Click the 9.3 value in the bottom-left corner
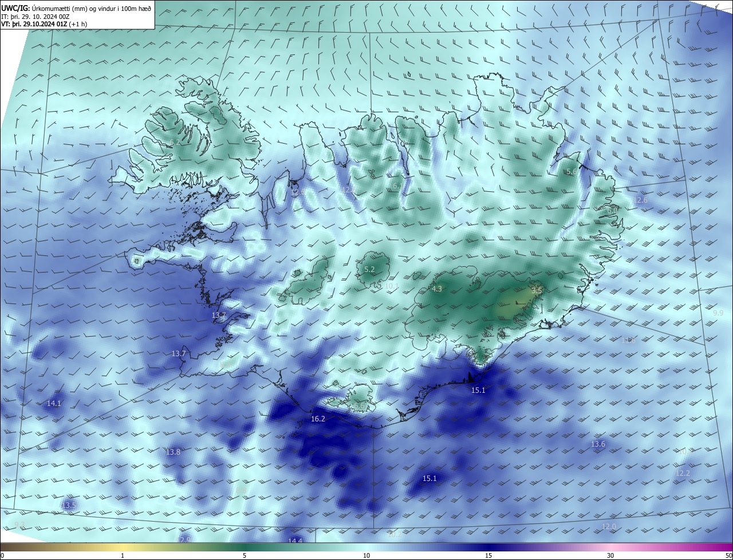This screenshot has width=733, height=560. coord(19,524)
